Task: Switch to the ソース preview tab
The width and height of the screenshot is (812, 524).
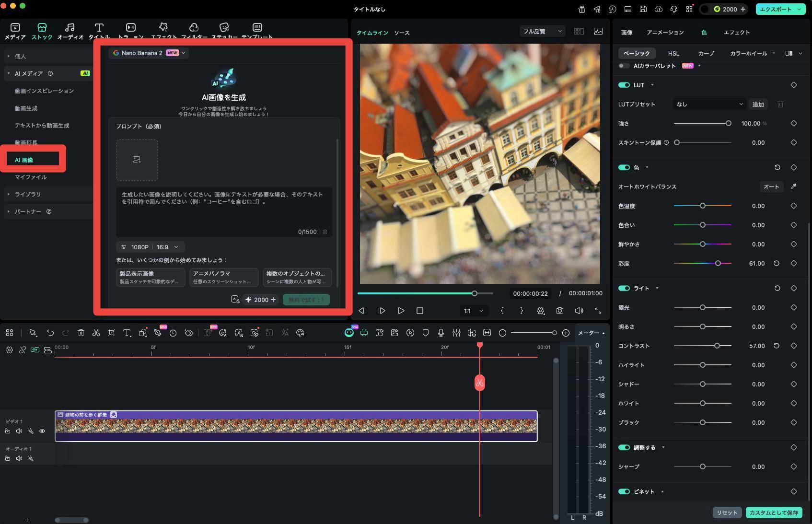Action: [x=402, y=33]
